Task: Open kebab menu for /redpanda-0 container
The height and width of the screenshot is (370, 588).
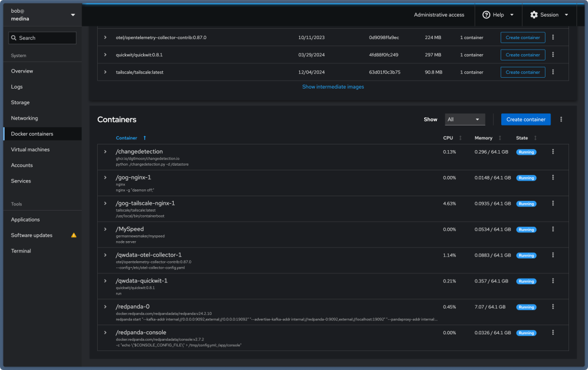Action: 553,307
